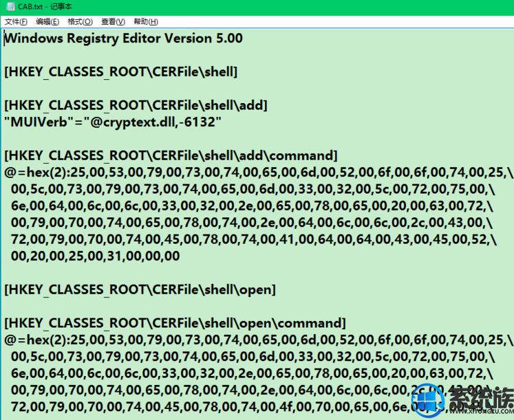The width and height of the screenshot is (514, 420).
Task: Click the Notepad icon in title bar
Action: (10, 6)
